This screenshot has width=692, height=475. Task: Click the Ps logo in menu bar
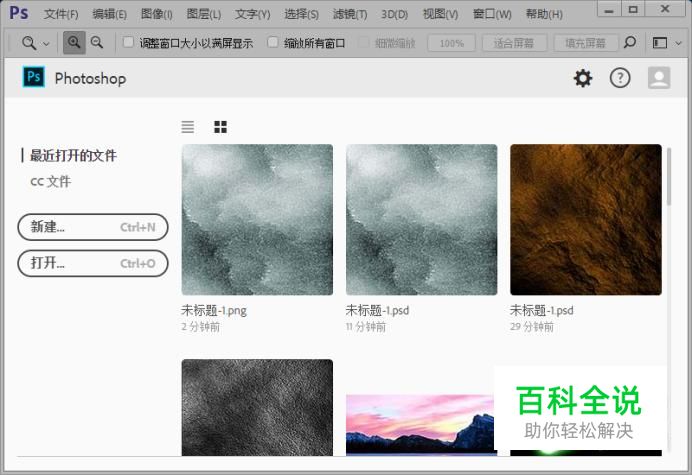click(19, 13)
